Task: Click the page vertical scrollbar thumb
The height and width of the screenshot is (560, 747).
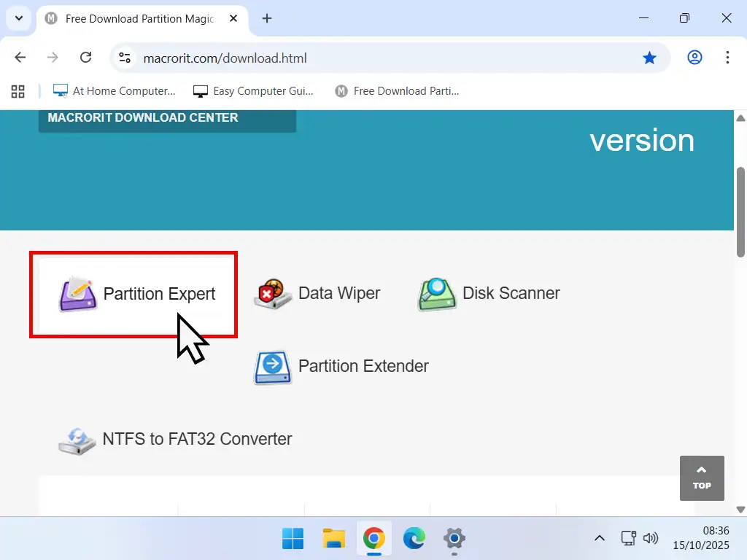Action: 740,211
